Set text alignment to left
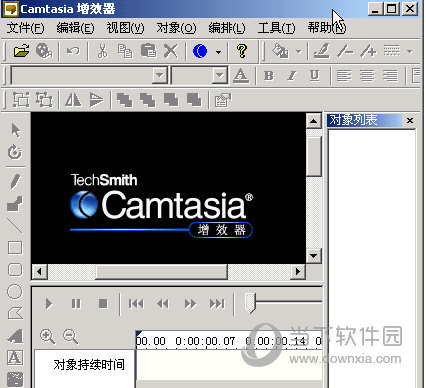This screenshot has height=388, width=426. pyautogui.click(x=344, y=76)
